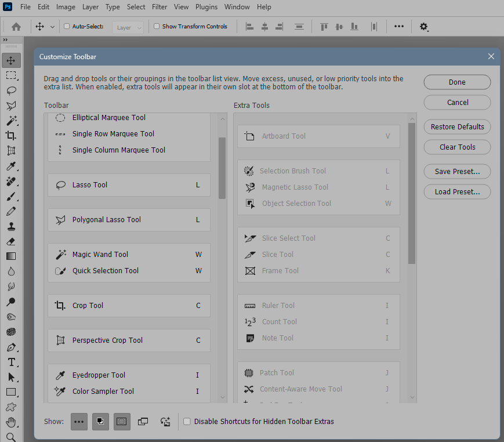Select the Crop tool icon in the tools panel
504x442 pixels.
pyautogui.click(x=11, y=135)
